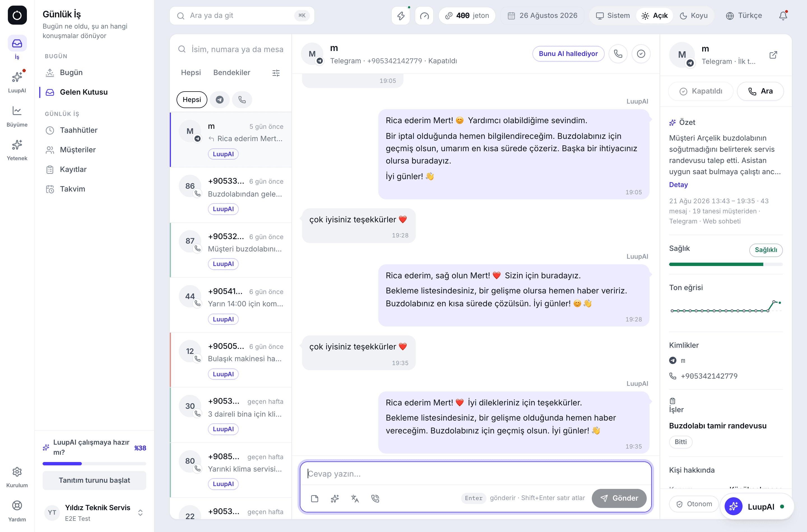The height and width of the screenshot is (532, 807).
Task: Focus the Ara ya da git search box
Action: (242, 16)
